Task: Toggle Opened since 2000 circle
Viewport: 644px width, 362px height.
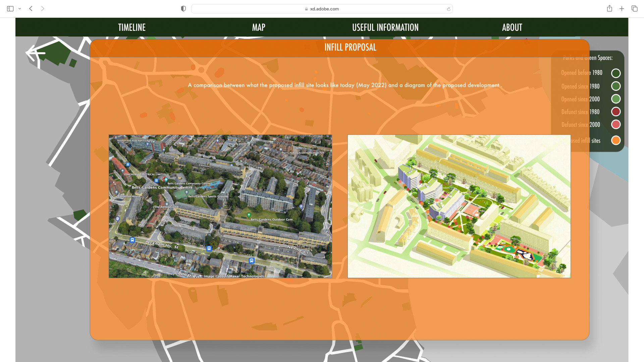Action: coord(615,99)
